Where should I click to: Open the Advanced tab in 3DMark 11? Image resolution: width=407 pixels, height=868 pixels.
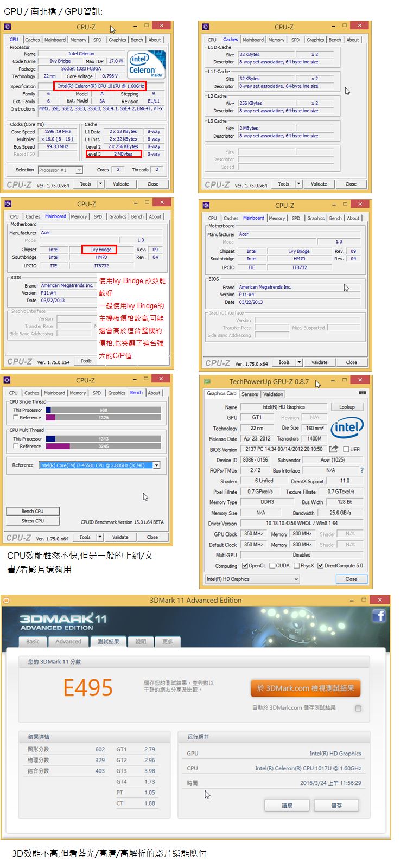click(68, 642)
